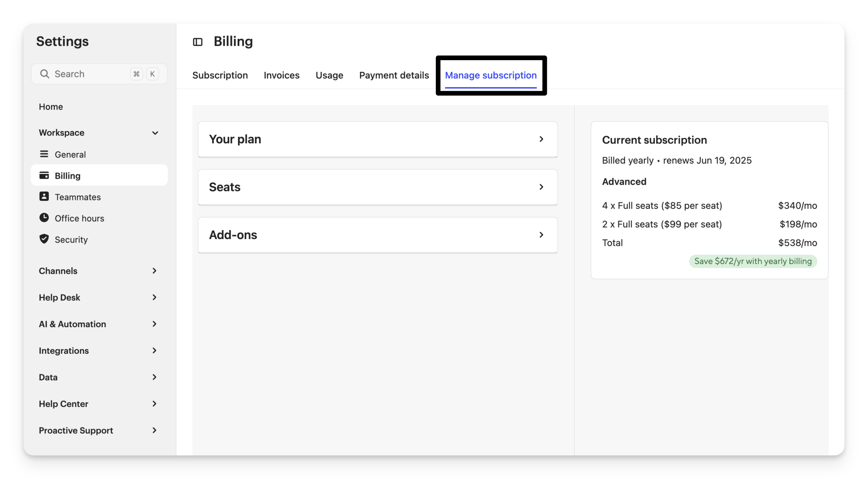Switch to the Invoices tab
This screenshot has width=868, height=479.
click(281, 75)
